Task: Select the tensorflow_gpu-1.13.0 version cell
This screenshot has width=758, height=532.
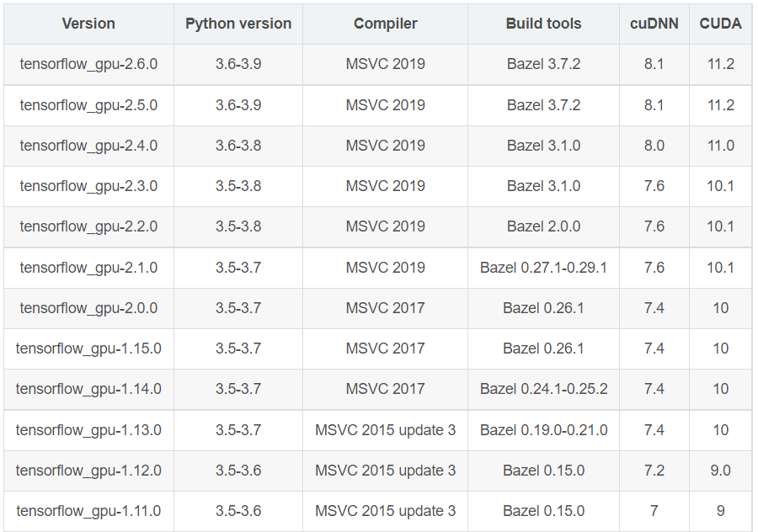Action: 88,430
